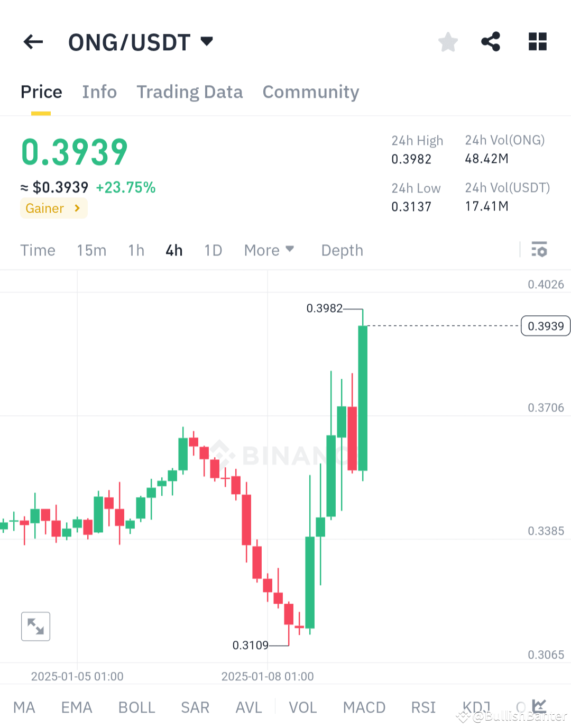Open the markets grid icon
Viewport: 571px width, 728px height.
coord(537,42)
